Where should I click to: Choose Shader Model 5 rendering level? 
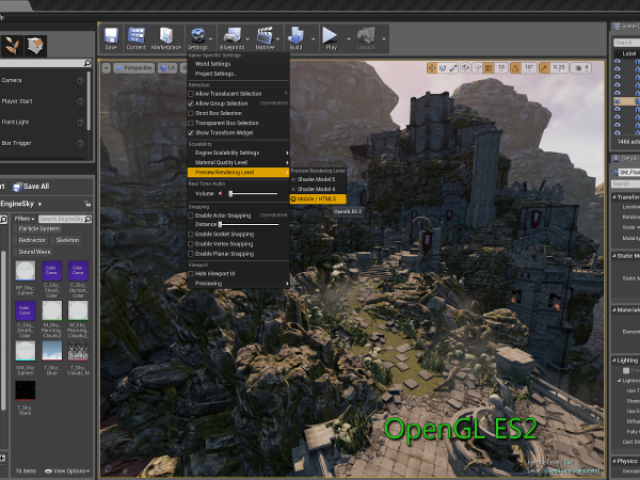click(318, 179)
